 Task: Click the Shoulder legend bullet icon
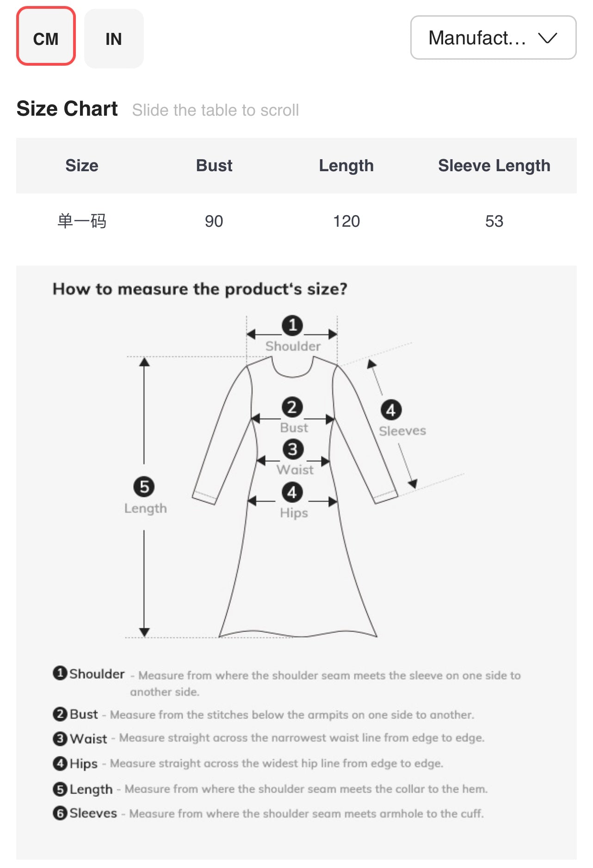click(60, 673)
